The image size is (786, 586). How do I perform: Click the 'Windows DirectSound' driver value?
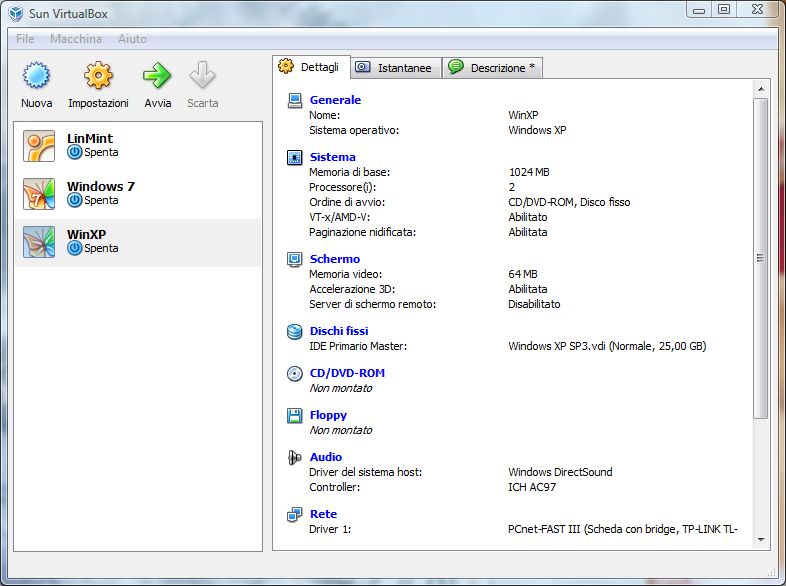point(560,472)
